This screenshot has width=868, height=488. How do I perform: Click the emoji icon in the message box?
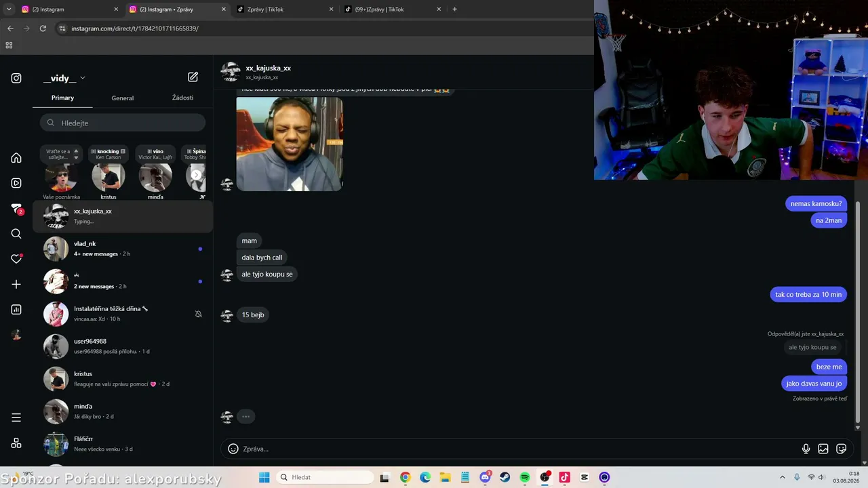(233, 449)
